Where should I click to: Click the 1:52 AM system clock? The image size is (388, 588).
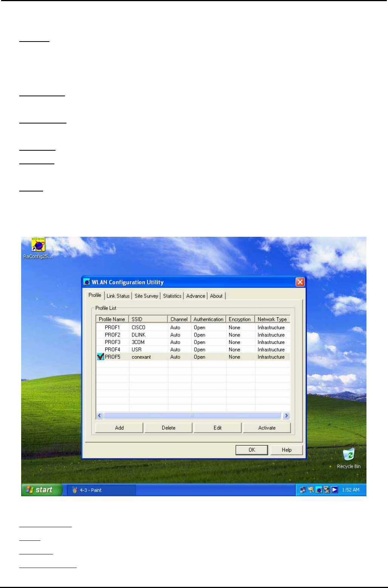pos(351,490)
